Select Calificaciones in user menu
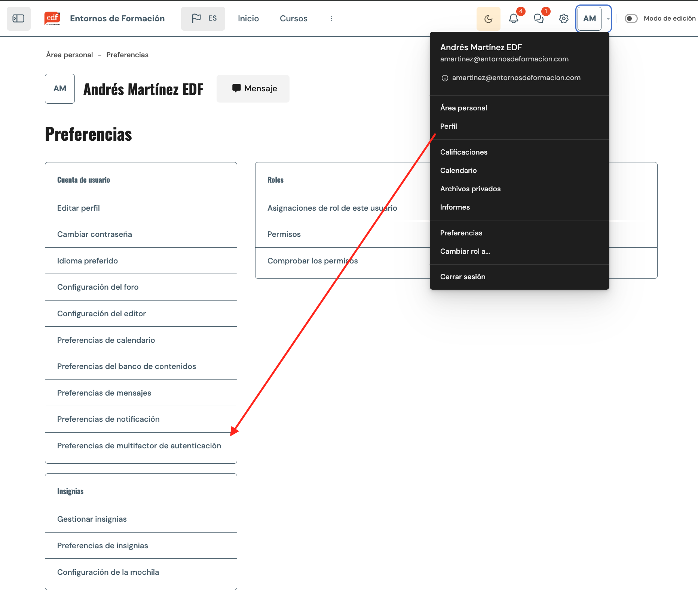Viewport: 698px width, 616px height. pyautogui.click(x=519, y=152)
